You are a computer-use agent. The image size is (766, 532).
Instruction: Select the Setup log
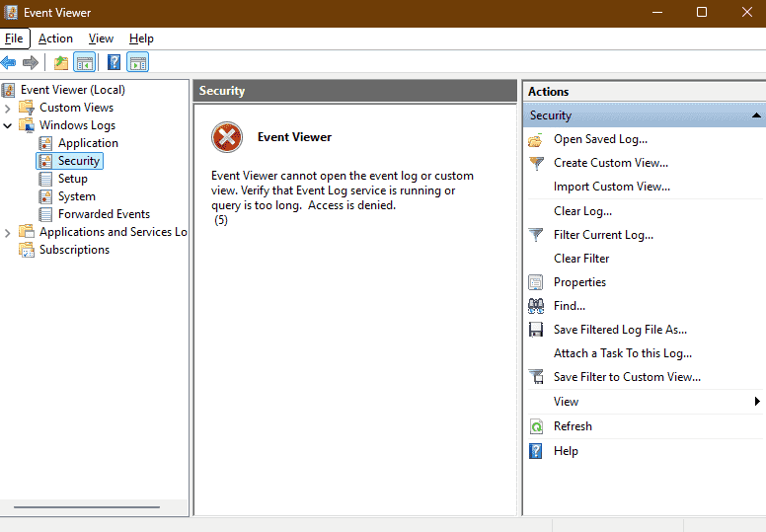pos(73,179)
